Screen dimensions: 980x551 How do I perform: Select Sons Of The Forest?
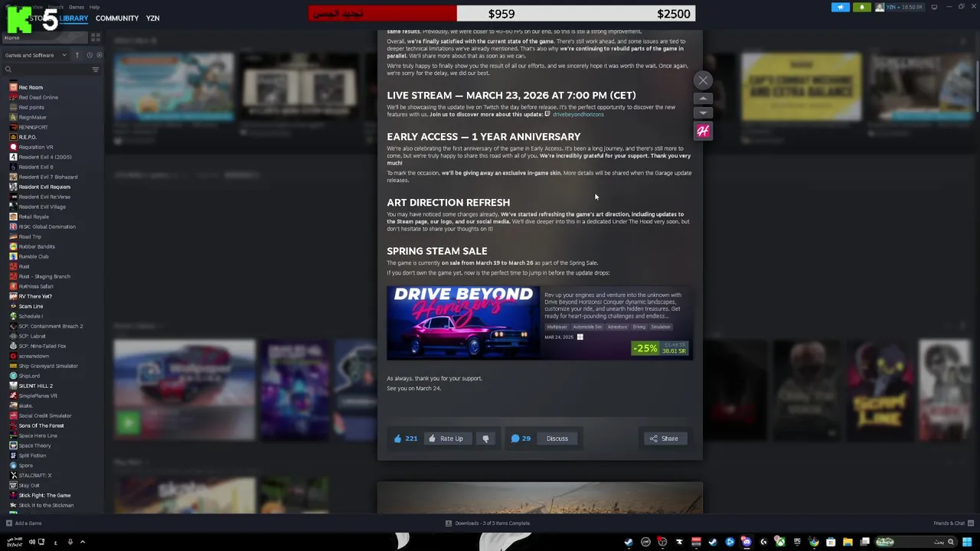(41, 425)
